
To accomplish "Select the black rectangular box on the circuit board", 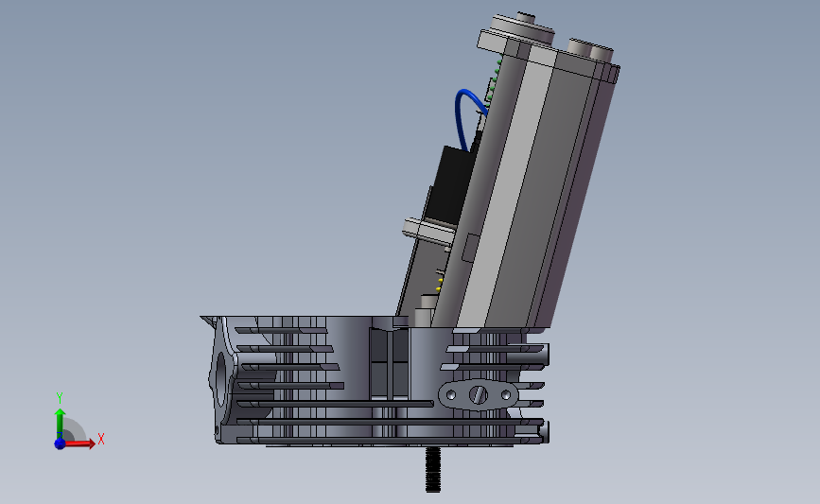I will 450,184.
